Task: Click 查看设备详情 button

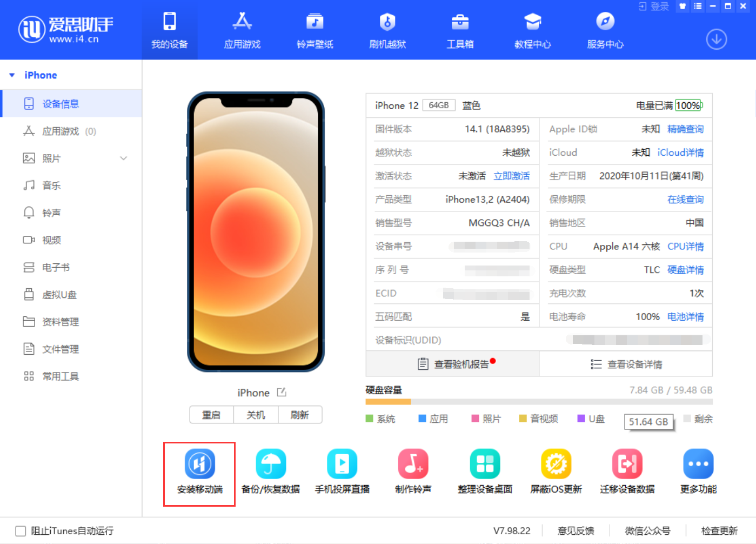Action: [626, 364]
